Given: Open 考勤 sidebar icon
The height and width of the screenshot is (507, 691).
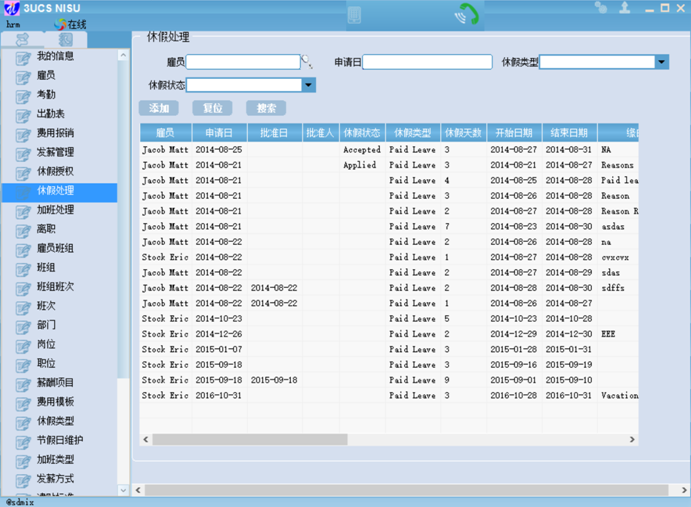Looking at the screenshot, I should pos(23,97).
